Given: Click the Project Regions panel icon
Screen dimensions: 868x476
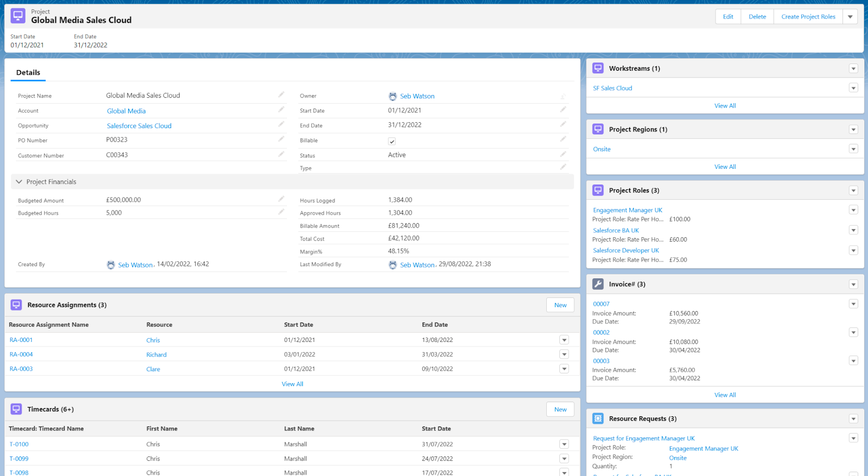Looking at the screenshot, I should pos(598,129).
